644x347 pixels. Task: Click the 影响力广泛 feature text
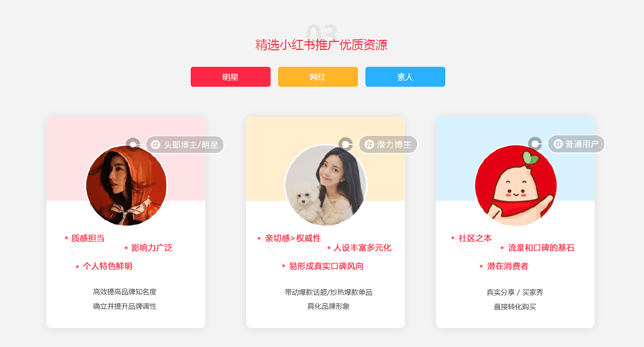pyautogui.click(x=152, y=248)
